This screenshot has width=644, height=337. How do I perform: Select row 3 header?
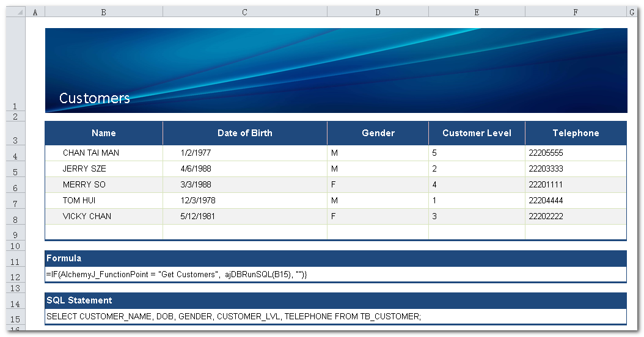click(x=15, y=140)
